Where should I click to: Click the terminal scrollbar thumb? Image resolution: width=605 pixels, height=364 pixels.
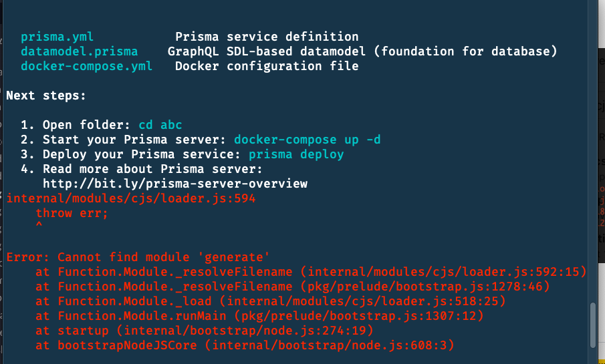point(593,325)
